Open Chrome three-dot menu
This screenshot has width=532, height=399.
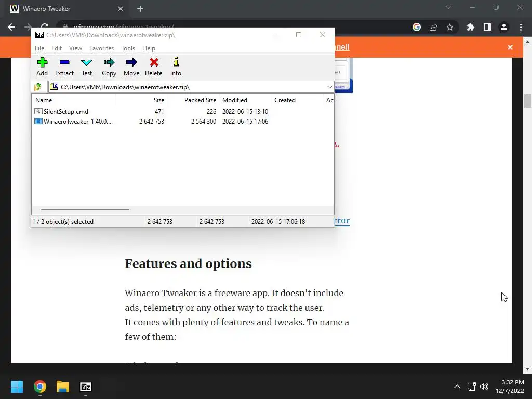coord(521,27)
